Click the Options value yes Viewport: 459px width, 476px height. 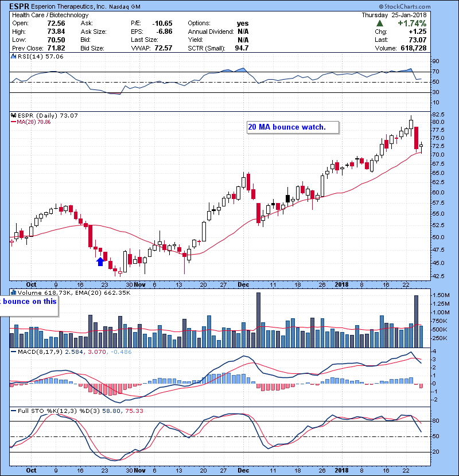[x=243, y=24]
